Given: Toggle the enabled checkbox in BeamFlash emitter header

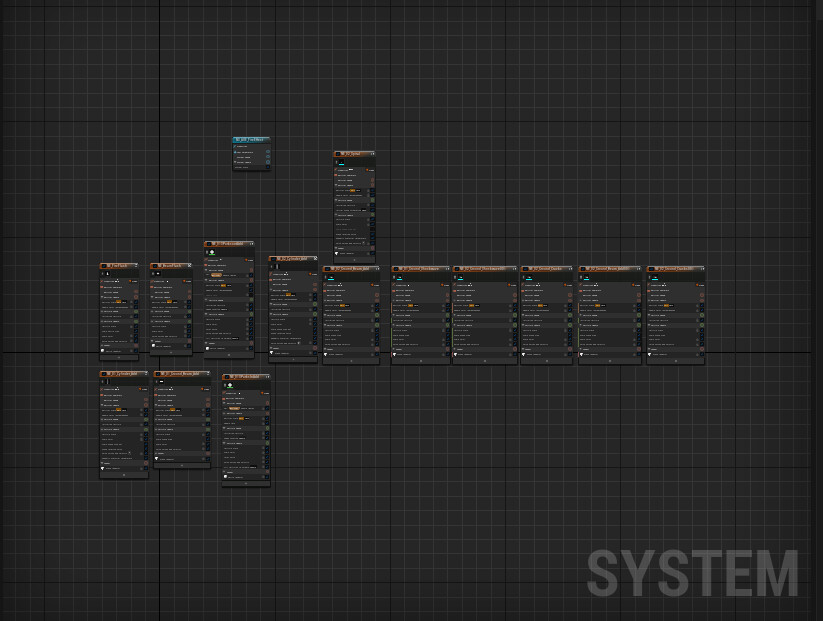Looking at the screenshot, I should 154,266.
